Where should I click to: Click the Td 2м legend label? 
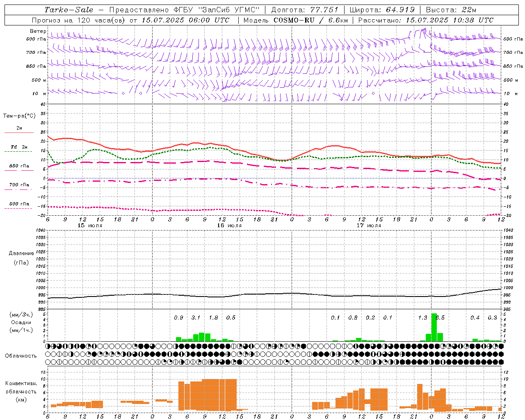pos(19,146)
